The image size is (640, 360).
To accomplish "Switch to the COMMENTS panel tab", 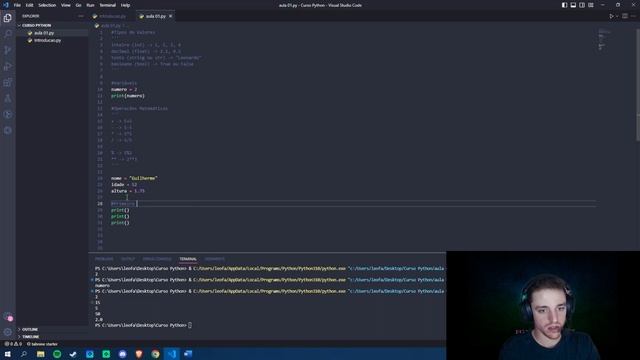I will tap(215, 259).
